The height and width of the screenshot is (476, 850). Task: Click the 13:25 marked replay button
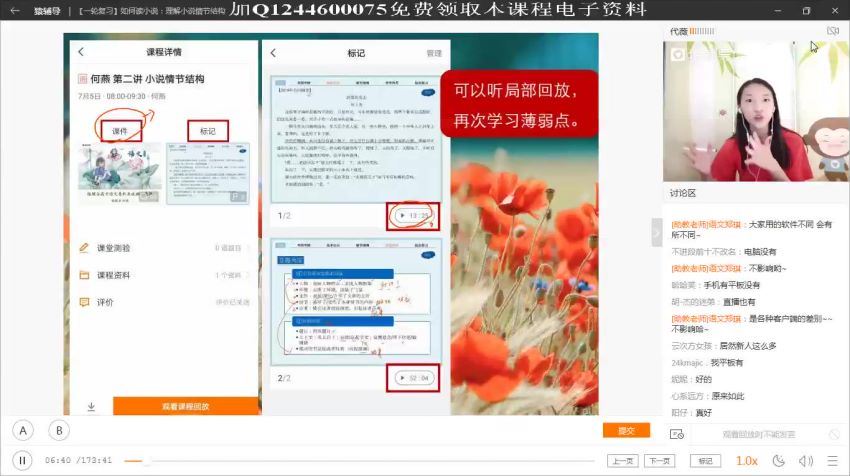[412, 215]
